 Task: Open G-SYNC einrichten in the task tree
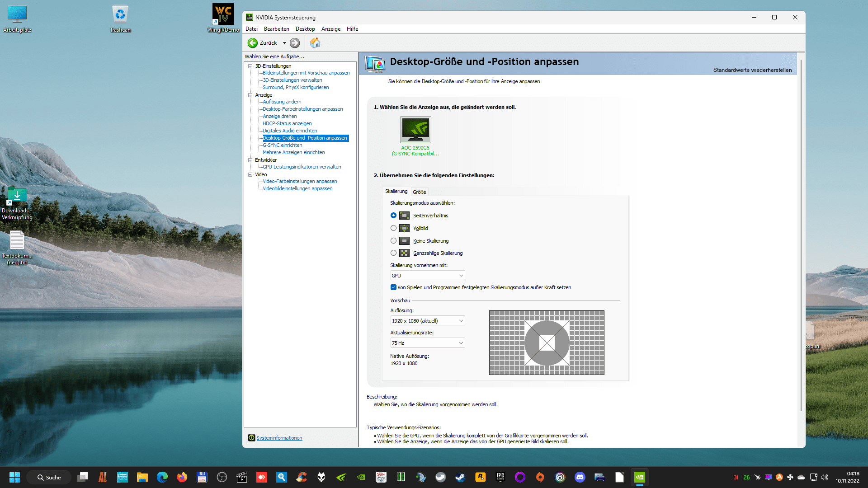click(282, 145)
